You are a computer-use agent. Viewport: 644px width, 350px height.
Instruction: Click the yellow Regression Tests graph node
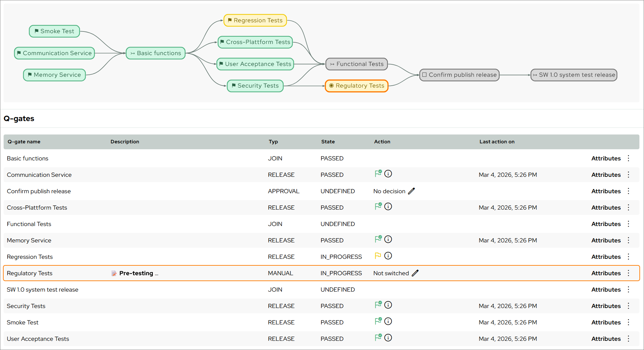[x=255, y=20]
